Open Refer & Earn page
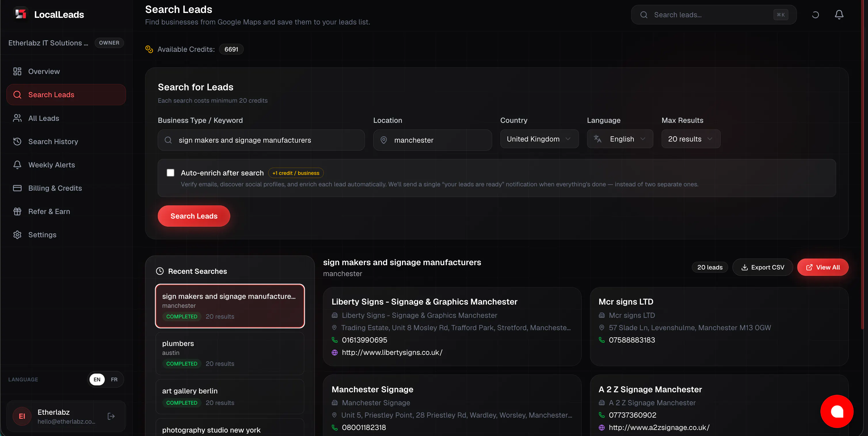Viewport: 868px width, 436px height. (x=66, y=211)
